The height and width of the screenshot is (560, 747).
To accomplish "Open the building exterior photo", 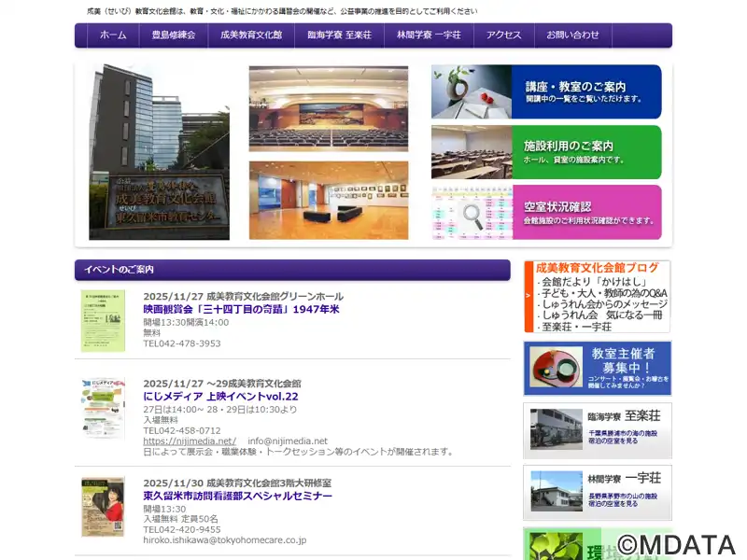I will pyautogui.click(x=159, y=152).
